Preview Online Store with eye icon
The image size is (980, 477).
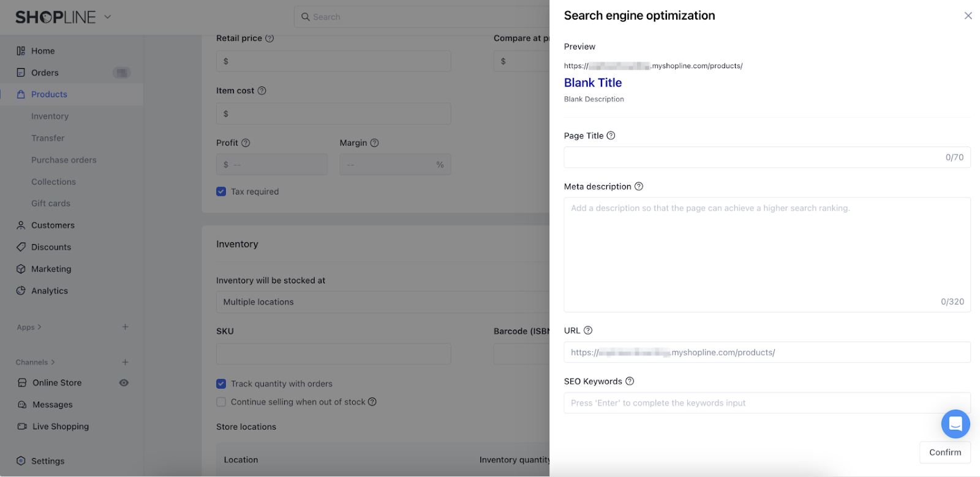click(x=124, y=383)
